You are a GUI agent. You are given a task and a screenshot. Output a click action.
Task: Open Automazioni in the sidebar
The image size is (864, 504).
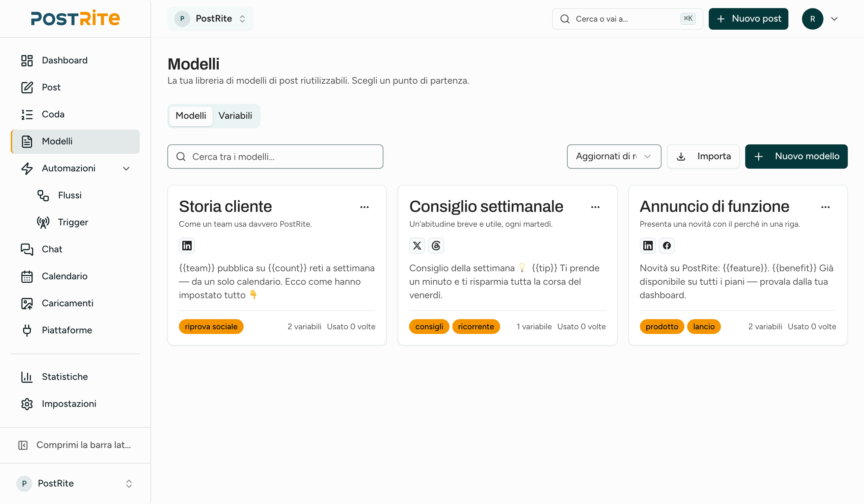point(75,169)
